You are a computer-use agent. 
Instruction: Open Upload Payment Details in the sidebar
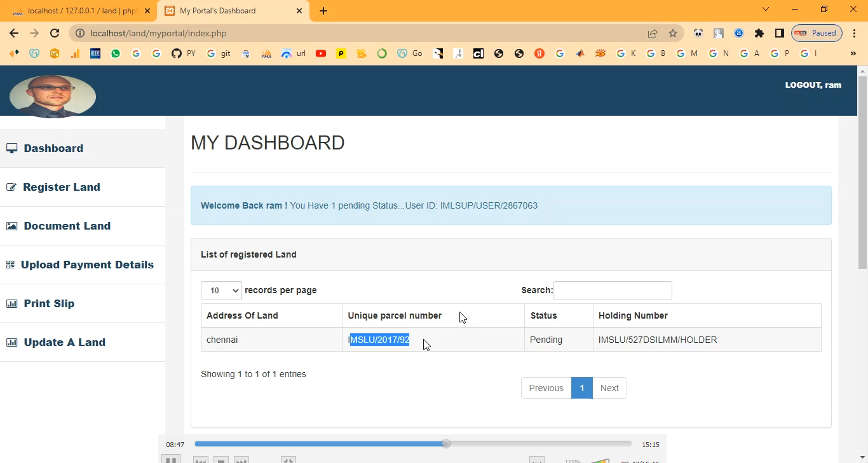point(87,265)
